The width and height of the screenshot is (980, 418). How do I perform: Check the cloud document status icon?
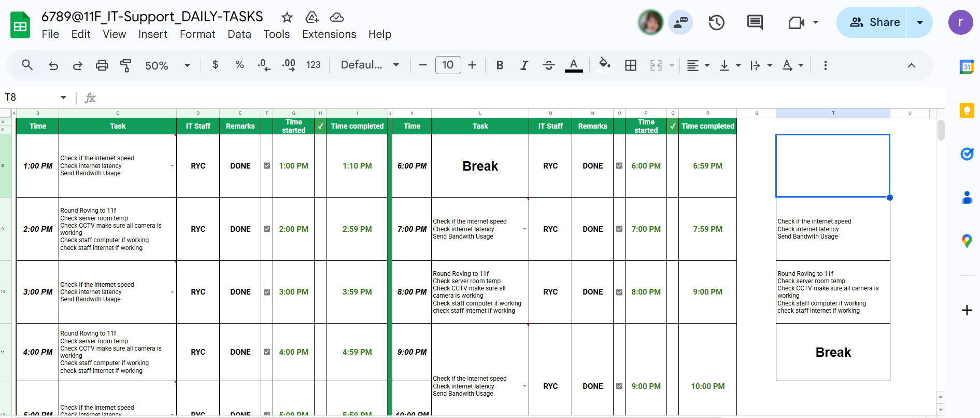click(337, 17)
